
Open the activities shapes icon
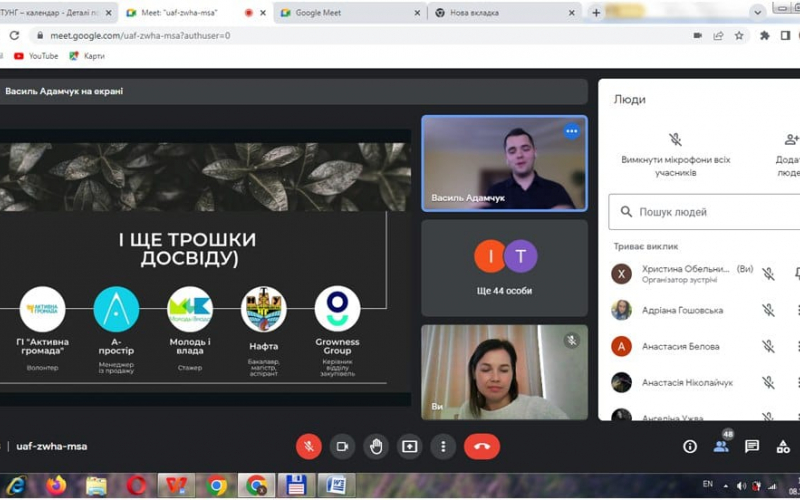click(783, 446)
